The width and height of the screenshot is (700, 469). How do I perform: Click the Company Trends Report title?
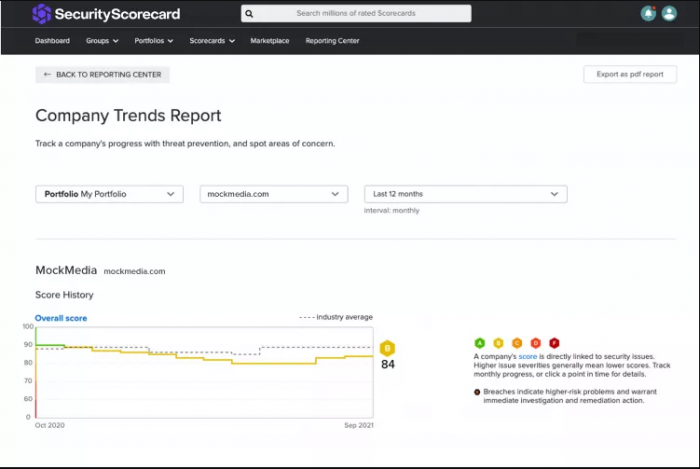(128, 116)
